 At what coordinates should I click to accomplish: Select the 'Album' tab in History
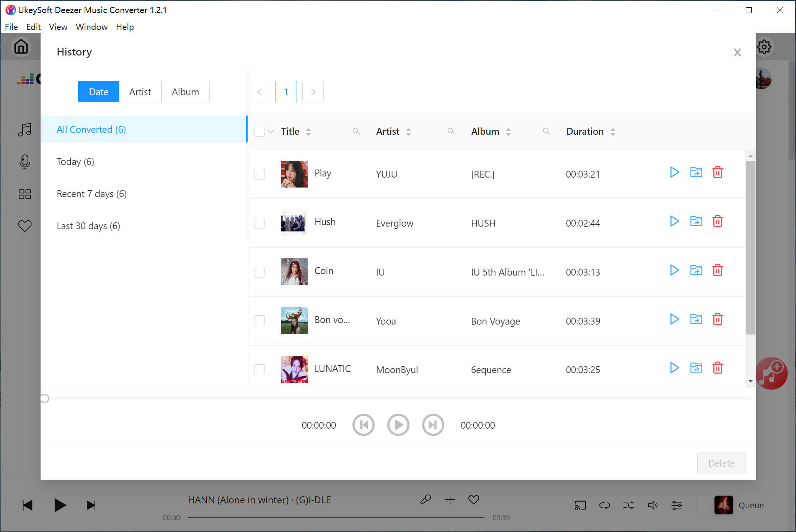pyautogui.click(x=185, y=91)
